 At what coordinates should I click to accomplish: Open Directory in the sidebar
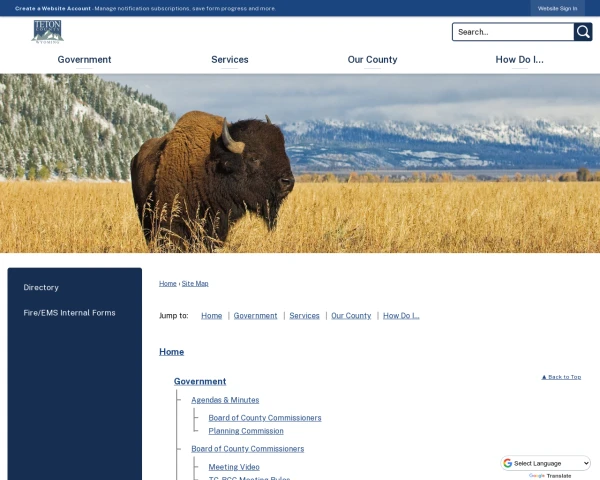point(41,287)
